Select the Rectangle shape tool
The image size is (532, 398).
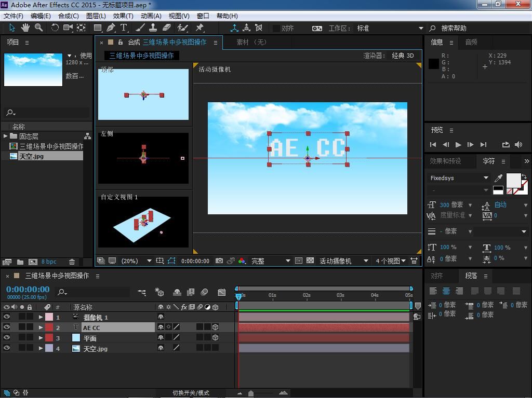tap(98, 28)
